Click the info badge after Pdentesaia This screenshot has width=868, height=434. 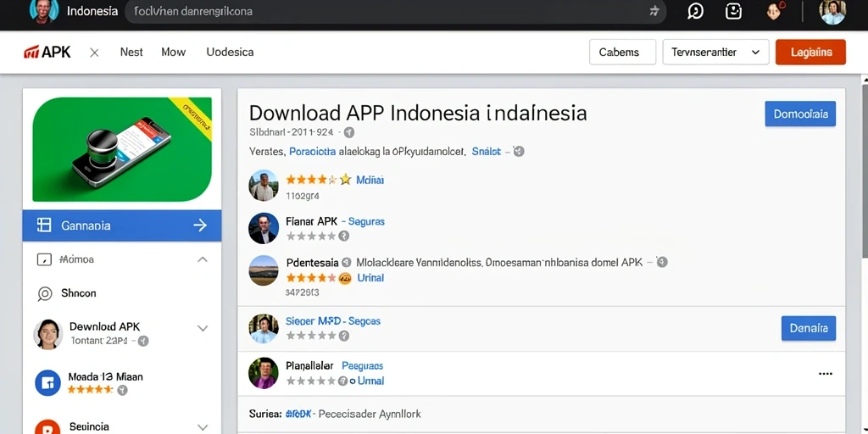(347, 263)
